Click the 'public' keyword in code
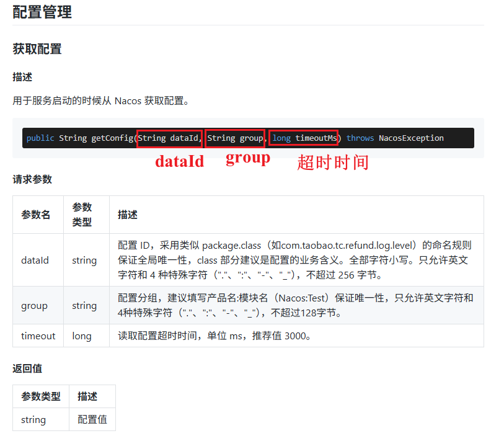The image size is (504, 441). 40,138
